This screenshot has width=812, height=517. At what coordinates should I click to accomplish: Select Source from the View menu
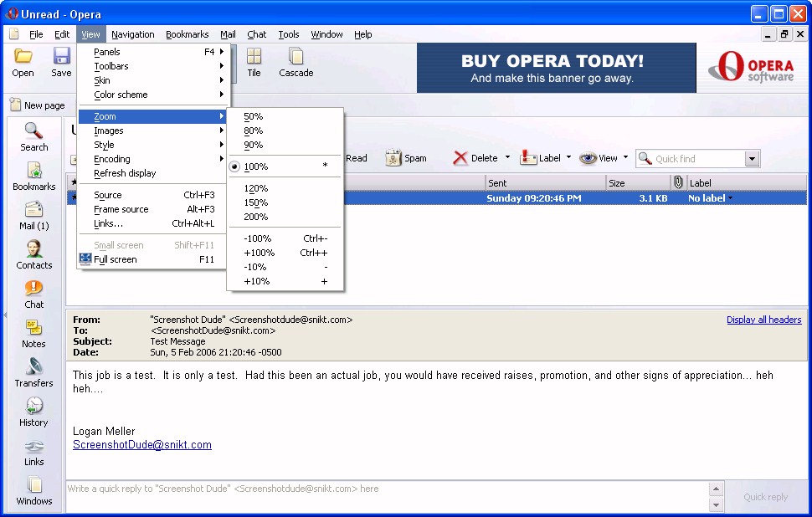tap(152, 195)
